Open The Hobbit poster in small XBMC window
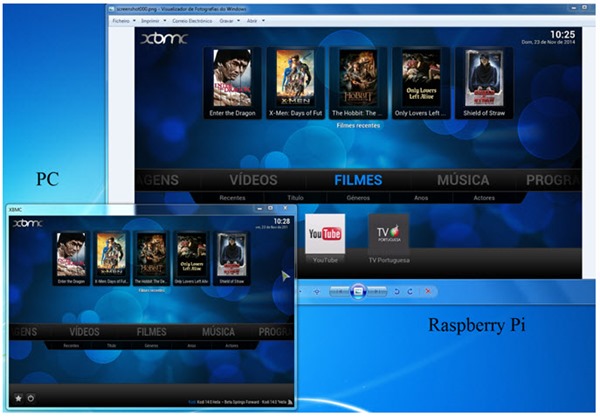Screen dimensions: 600x417 (x=152, y=255)
